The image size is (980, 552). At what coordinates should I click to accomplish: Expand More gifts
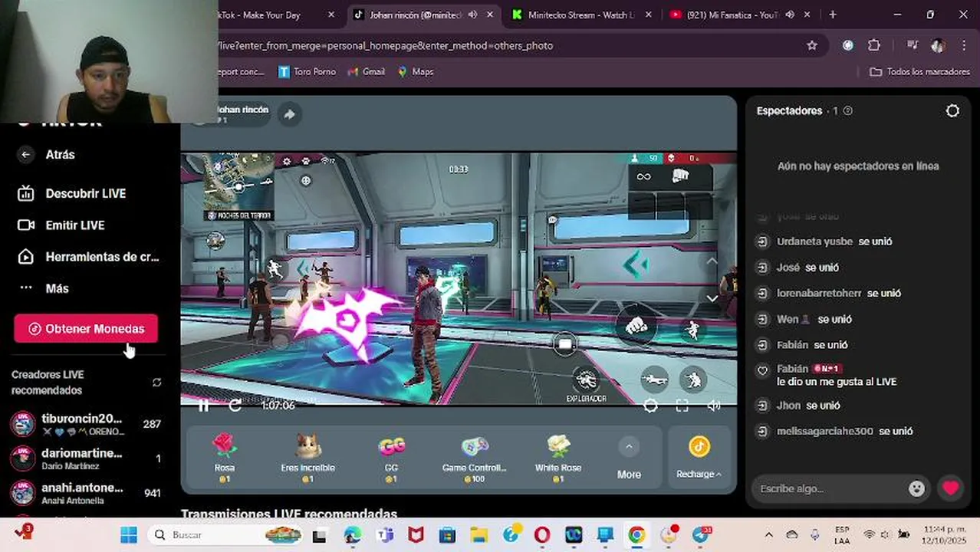(x=629, y=459)
